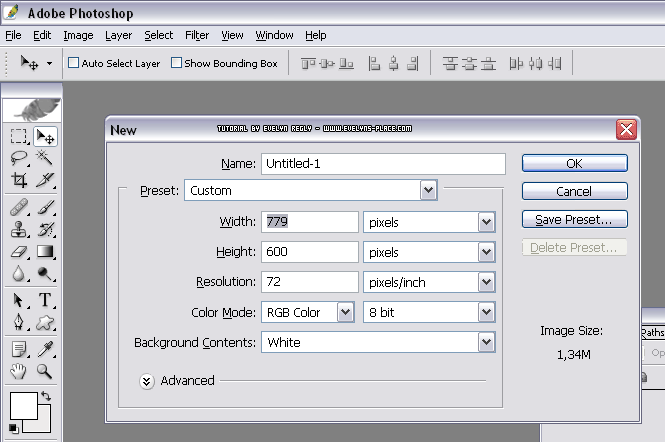Select the Gradient tool

click(x=45, y=252)
